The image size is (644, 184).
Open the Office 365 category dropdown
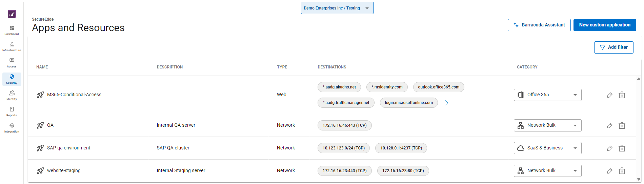tap(547, 95)
